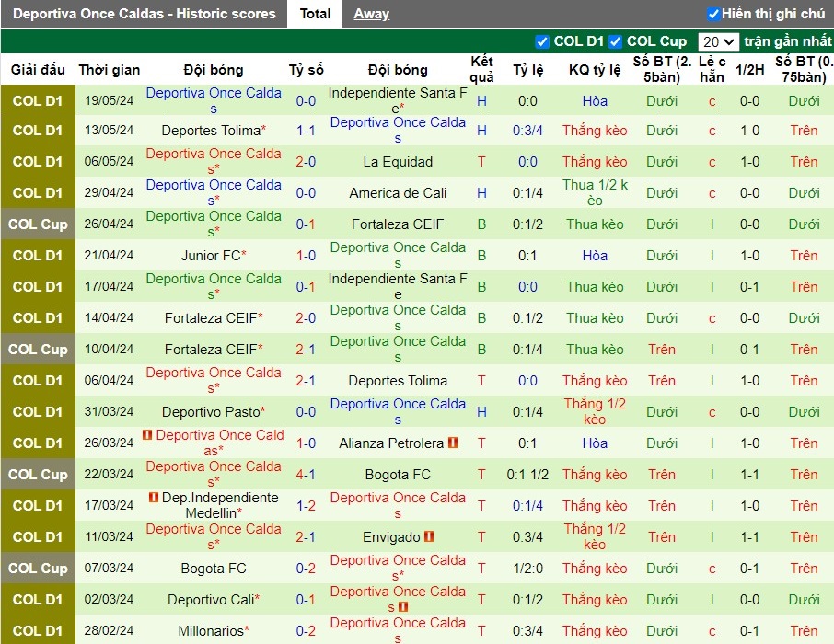Open the America de Cali team link
Image resolution: width=834 pixels, height=644 pixels.
tap(398, 193)
